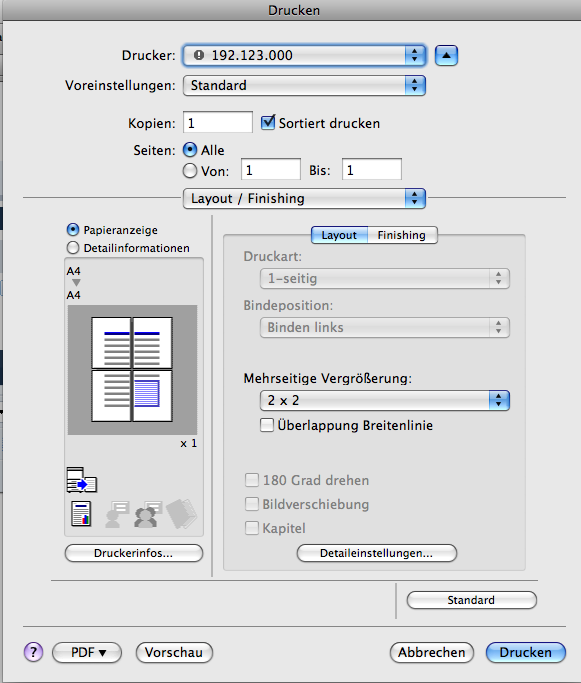This screenshot has height=683, width=581.
Task: Click the printer warning status icon
Action: pos(199,55)
